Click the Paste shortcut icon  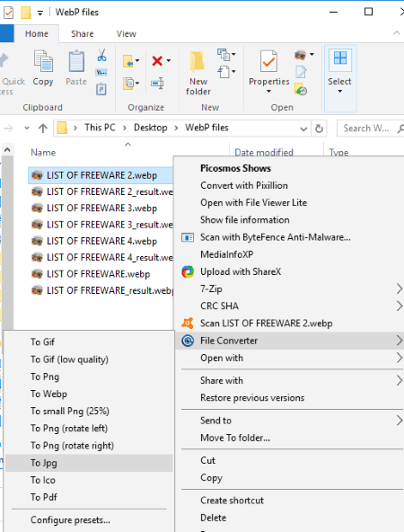click(101, 89)
